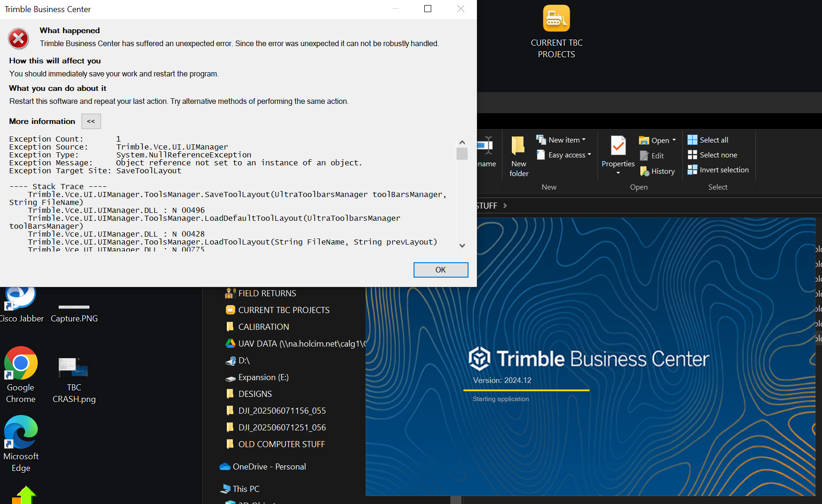Click the Edit icon in the Open group
Screen dimensions: 822x504
tap(653, 155)
